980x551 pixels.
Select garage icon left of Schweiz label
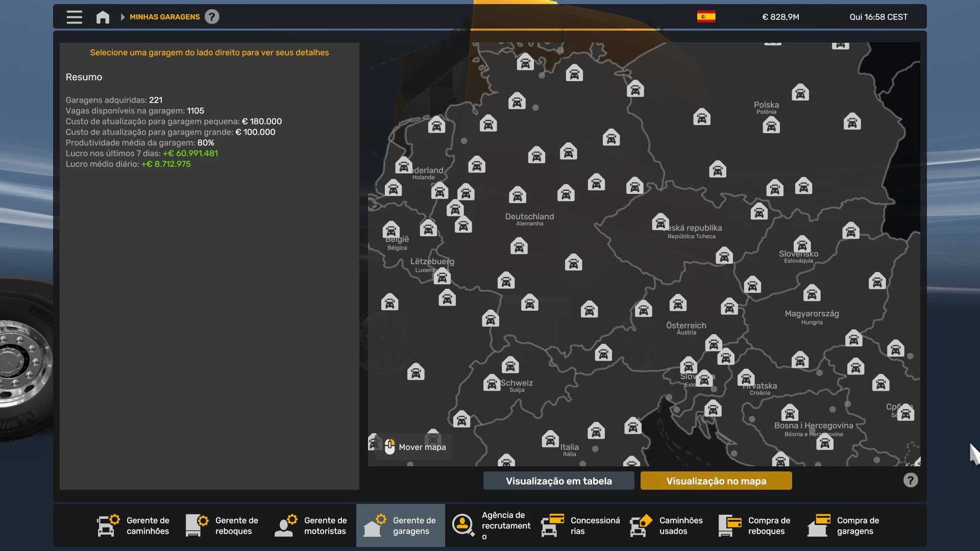coord(492,383)
